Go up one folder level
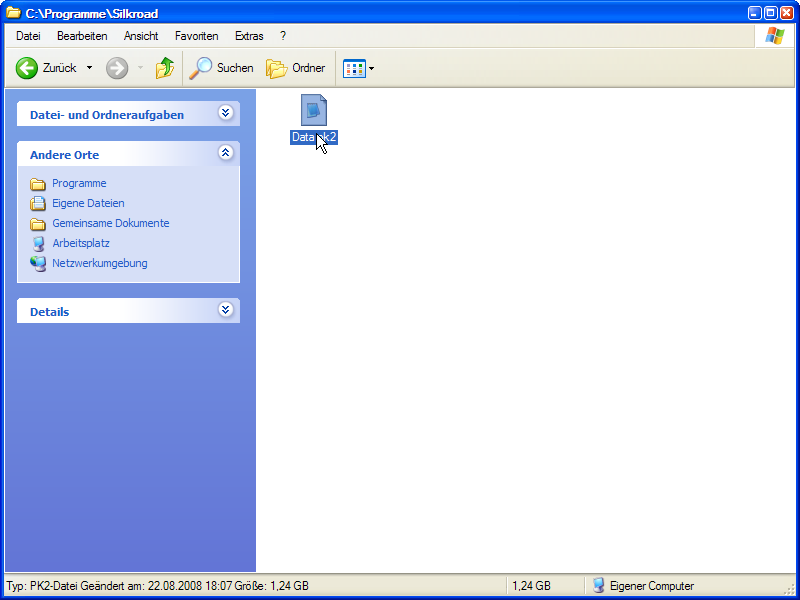This screenshot has height=600, width=800. (165, 68)
